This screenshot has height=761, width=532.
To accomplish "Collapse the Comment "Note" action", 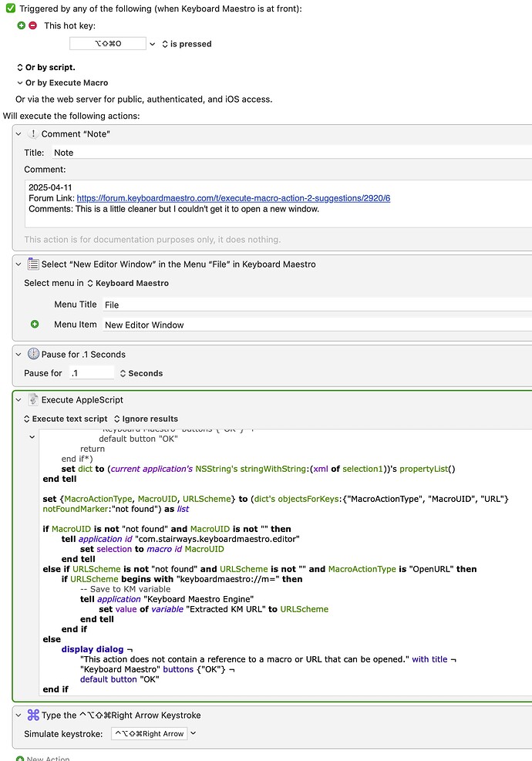I will click(x=19, y=134).
